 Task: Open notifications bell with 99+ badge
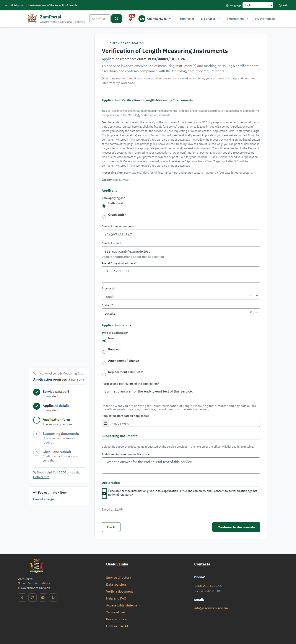(x=130, y=19)
